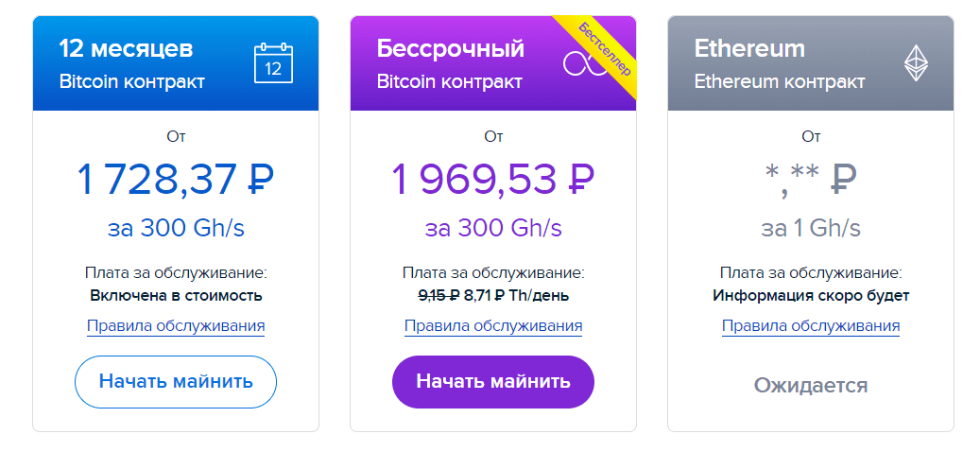This screenshot has height=452, width=980.
Task: Click the Информация скоро будет text
Action: point(811,296)
